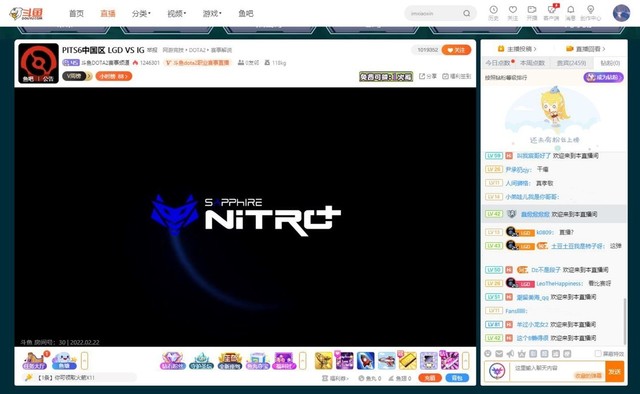Open the watch history clock icon
This screenshot has height=394, width=640.
(493, 10)
